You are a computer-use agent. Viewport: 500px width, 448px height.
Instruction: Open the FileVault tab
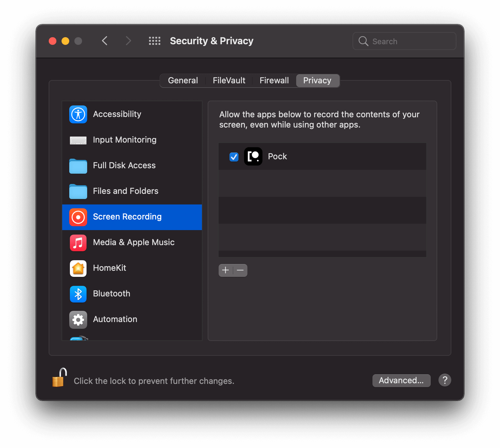coord(229,80)
